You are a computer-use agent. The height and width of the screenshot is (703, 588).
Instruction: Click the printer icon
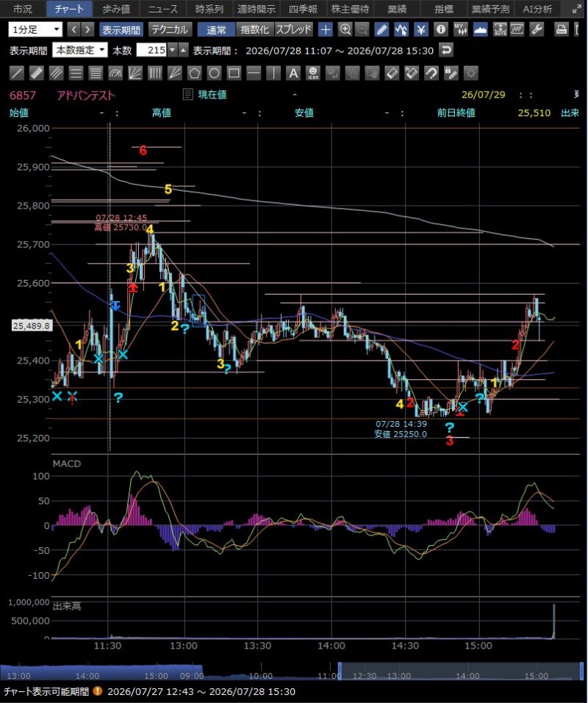point(561,30)
